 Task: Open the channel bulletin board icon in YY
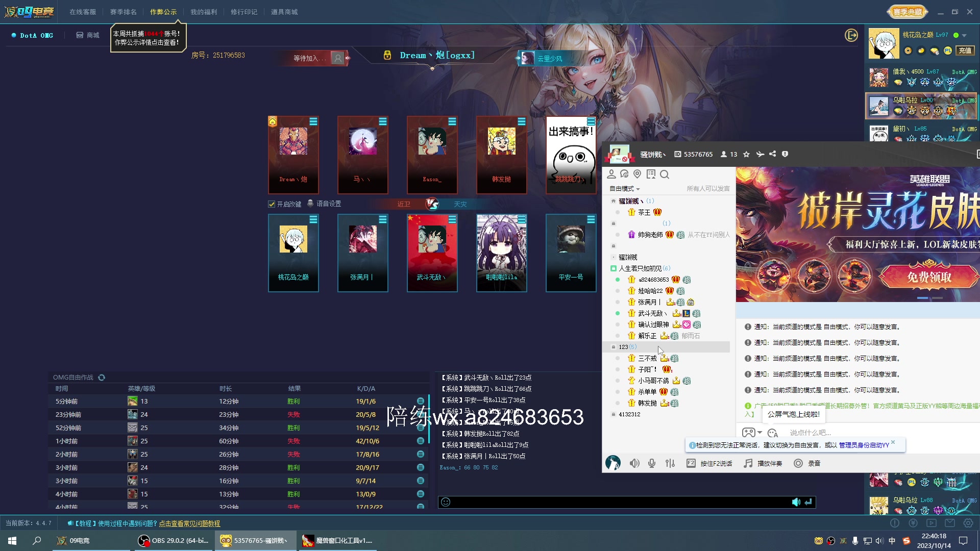[x=651, y=174]
